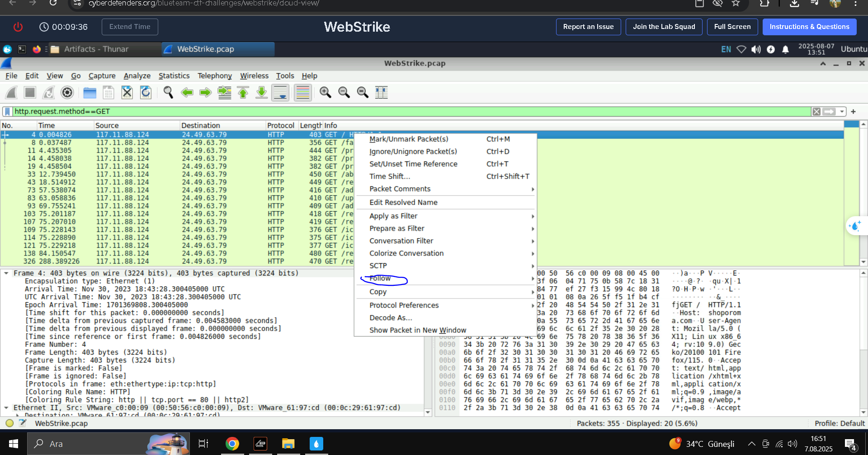Viewport: 868px width, 455px height.
Task: Close this capture file with the X icon
Action: tap(127, 93)
